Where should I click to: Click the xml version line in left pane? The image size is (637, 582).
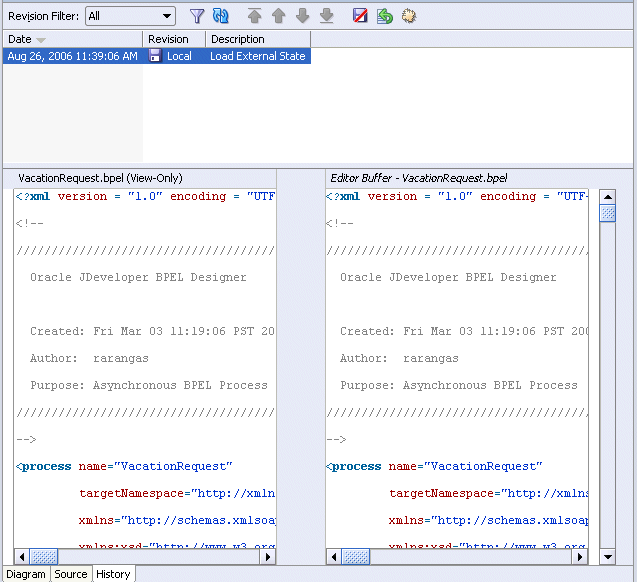145,197
